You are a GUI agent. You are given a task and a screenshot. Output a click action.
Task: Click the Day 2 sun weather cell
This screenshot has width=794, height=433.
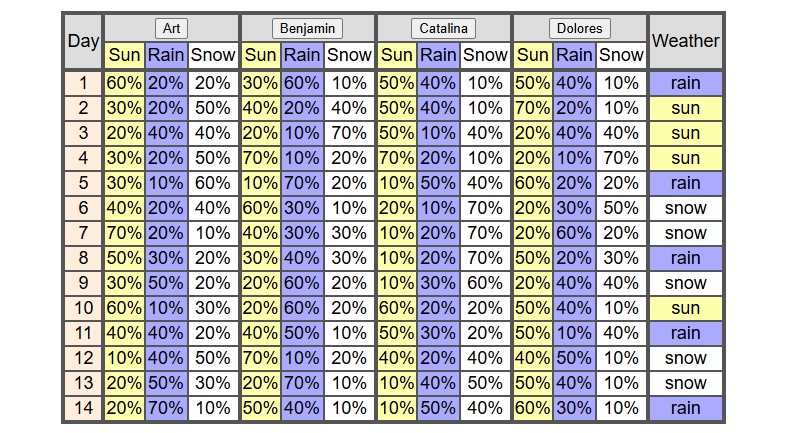pyautogui.click(x=686, y=108)
